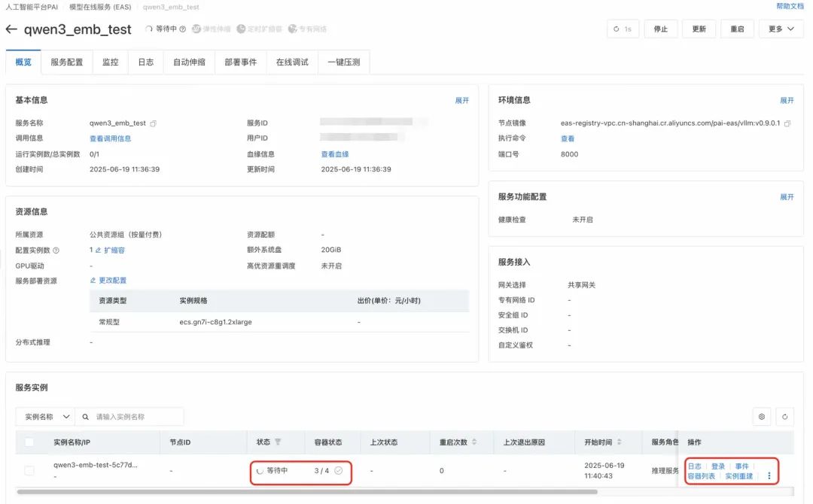The height and width of the screenshot is (504, 813).
Task: Switch to the 监控 tab
Action: point(110,62)
